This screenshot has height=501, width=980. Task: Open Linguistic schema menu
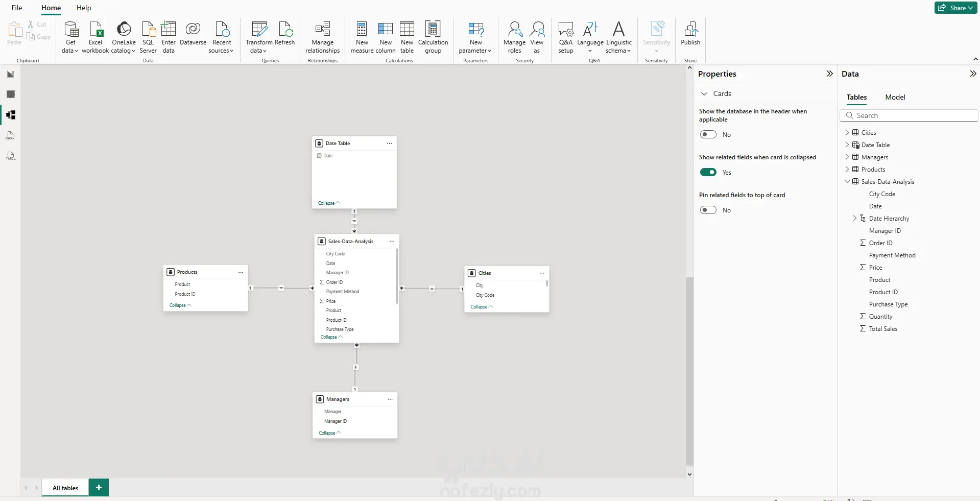click(x=619, y=37)
